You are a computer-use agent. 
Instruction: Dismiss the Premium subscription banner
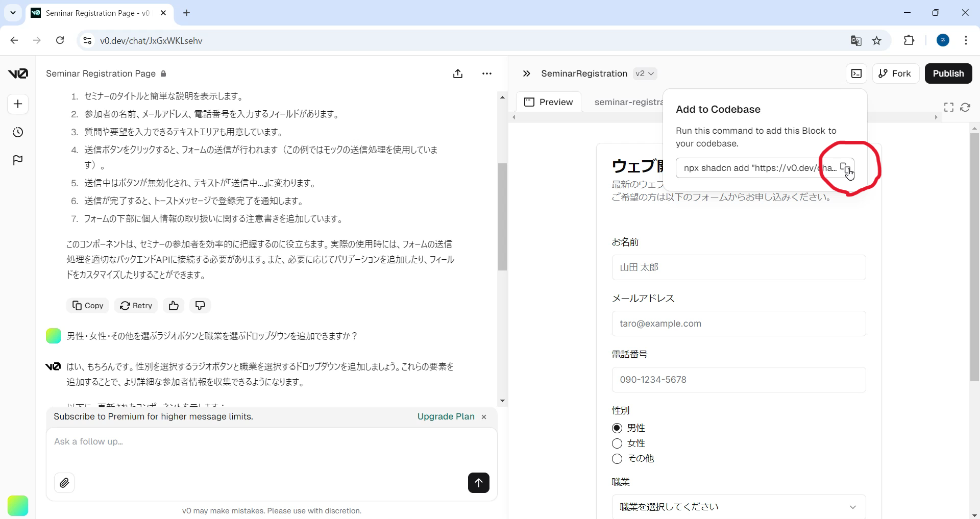click(x=484, y=417)
